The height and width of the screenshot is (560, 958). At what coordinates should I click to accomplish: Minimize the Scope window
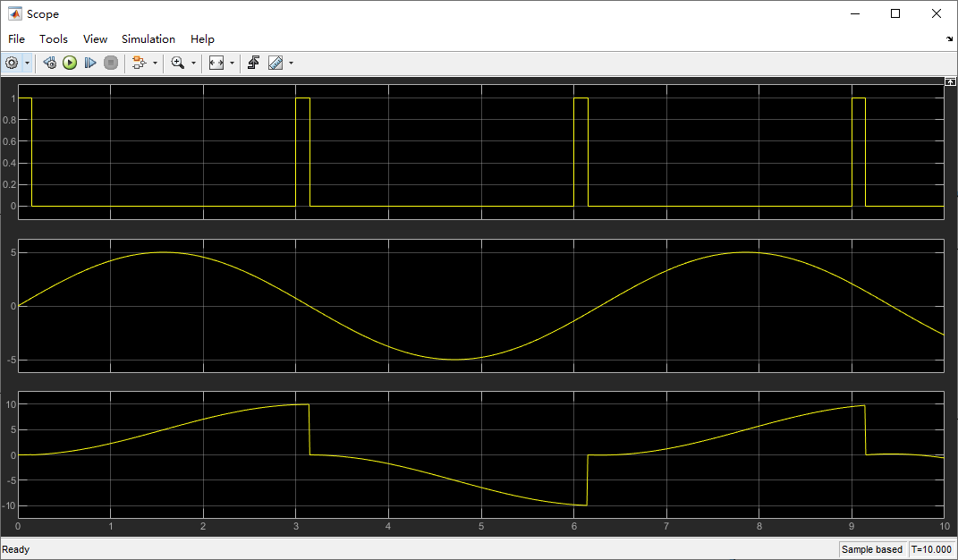(855, 13)
